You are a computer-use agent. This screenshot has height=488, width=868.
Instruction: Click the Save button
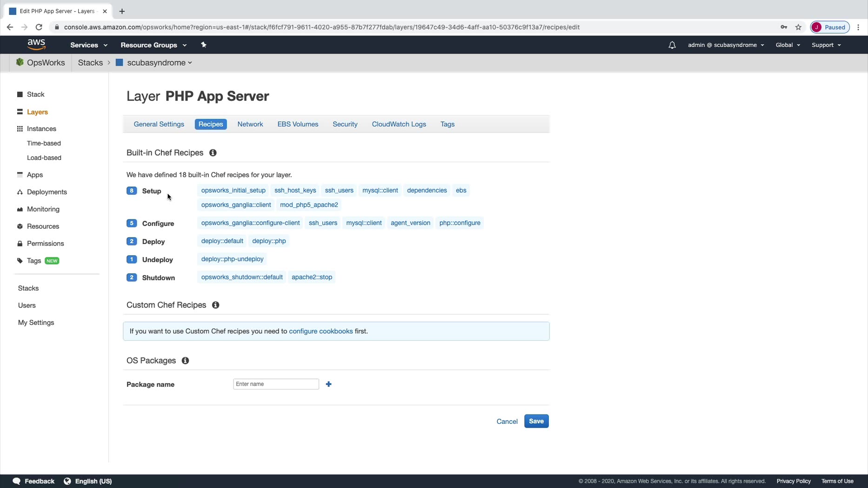536,421
